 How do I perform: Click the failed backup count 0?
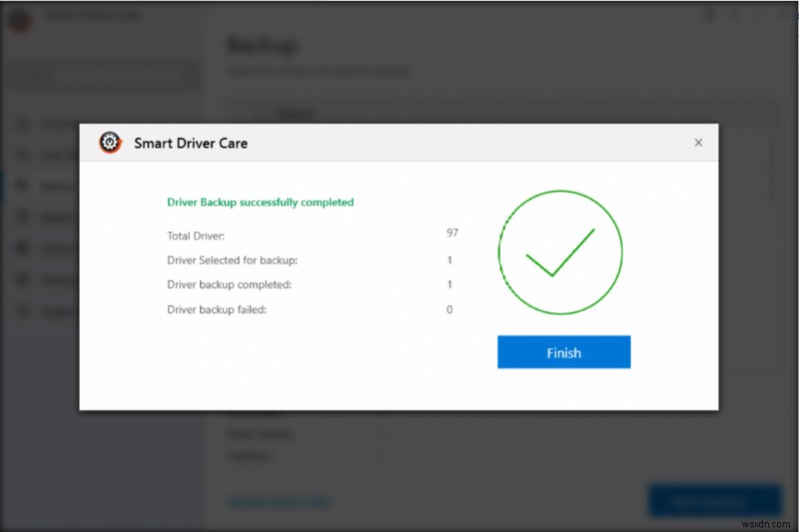tap(449, 309)
